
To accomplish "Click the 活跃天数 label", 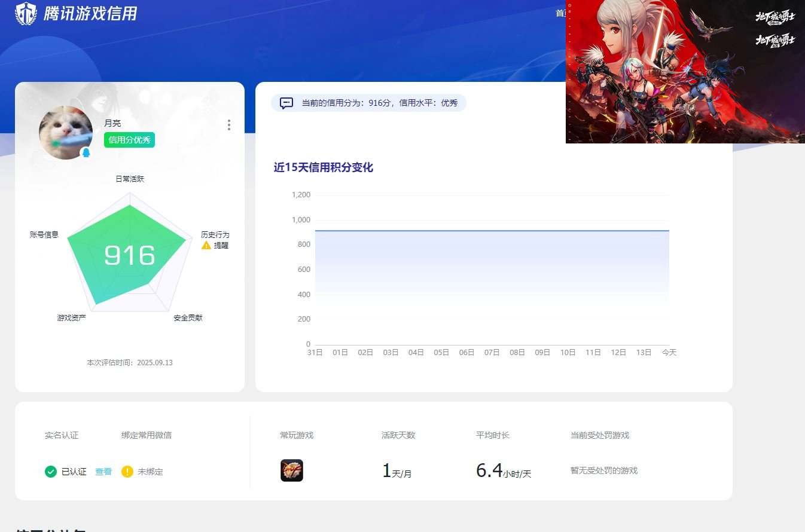I will tap(398, 435).
